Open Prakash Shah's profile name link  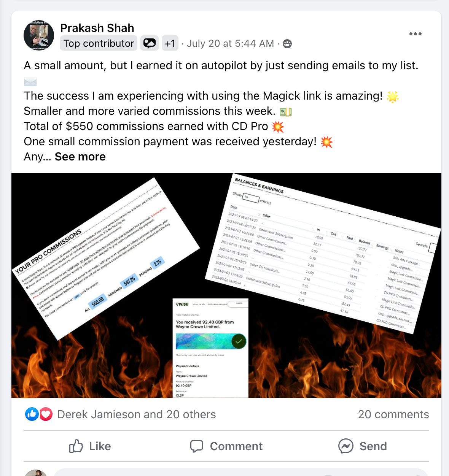(97, 28)
